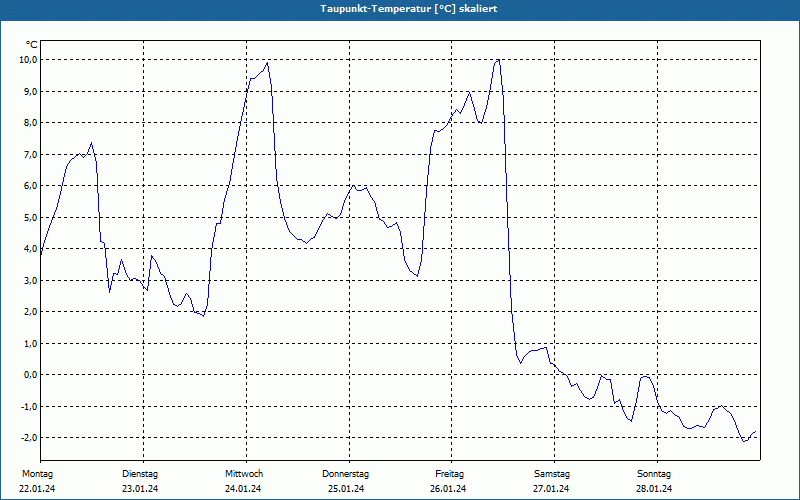Image resolution: width=800 pixels, height=500 pixels.
Task: Click the '°C' unit label on the axis
Action: [x=32, y=45]
